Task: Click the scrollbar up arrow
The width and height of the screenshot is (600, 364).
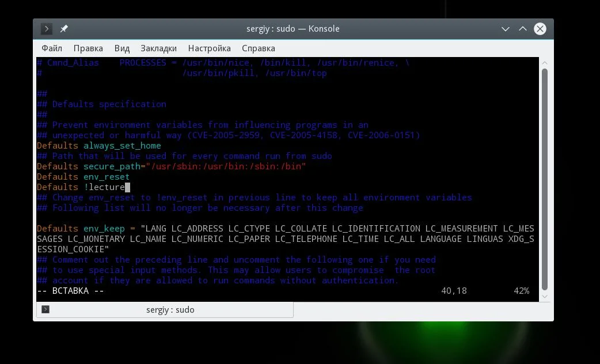Action: pos(545,63)
